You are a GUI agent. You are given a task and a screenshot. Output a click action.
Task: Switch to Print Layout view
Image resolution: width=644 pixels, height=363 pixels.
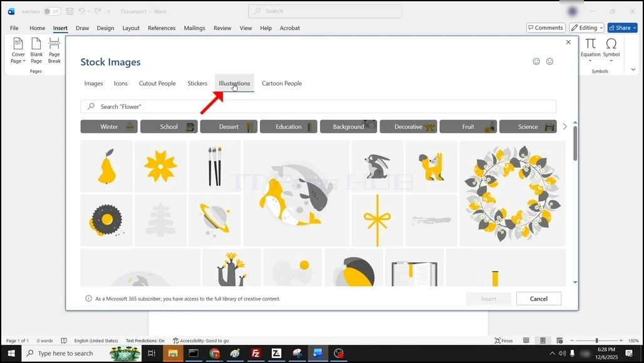coord(543,340)
